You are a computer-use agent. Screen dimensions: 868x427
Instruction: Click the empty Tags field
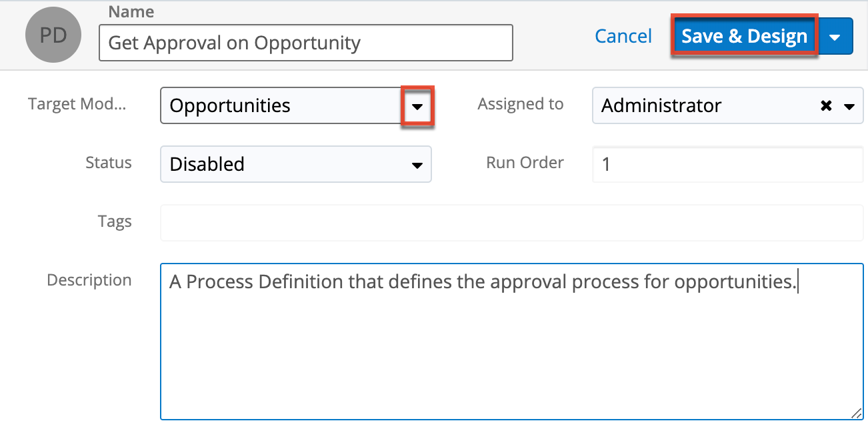pyautogui.click(x=400, y=222)
